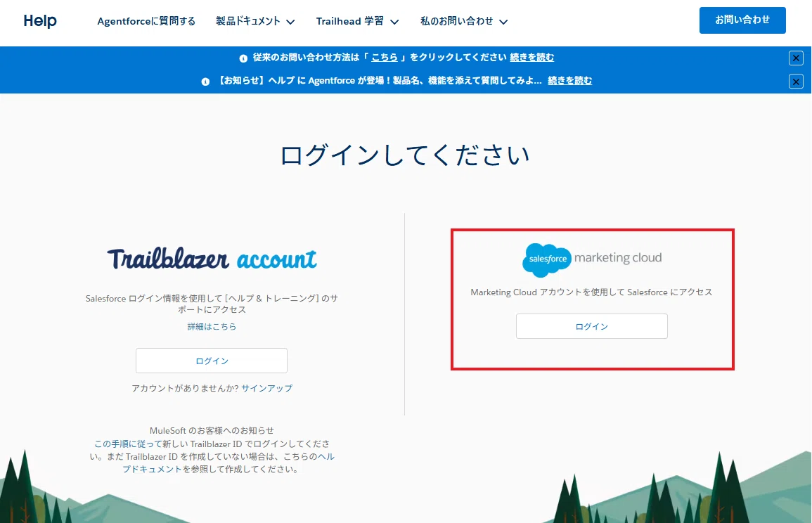The image size is (812, 523).
Task: Click the Help logo in header
Action: pyautogui.click(x=40, y=20)
